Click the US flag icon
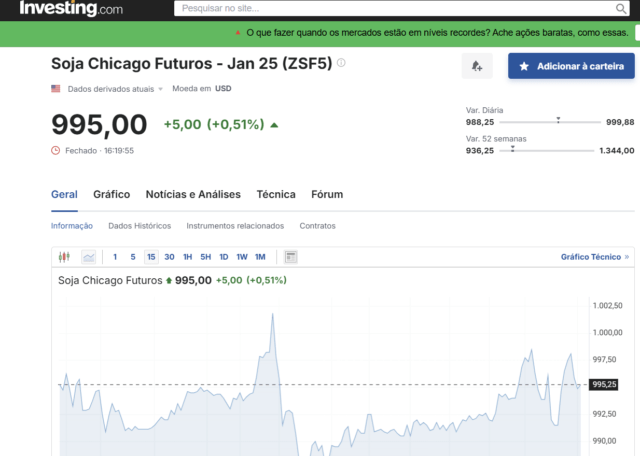The width and height of the screenshot is (640, 456). 56,89
